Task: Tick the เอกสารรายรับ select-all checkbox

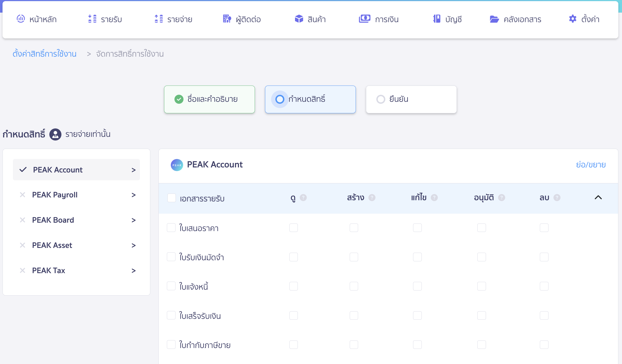Action: coord(171,198)
